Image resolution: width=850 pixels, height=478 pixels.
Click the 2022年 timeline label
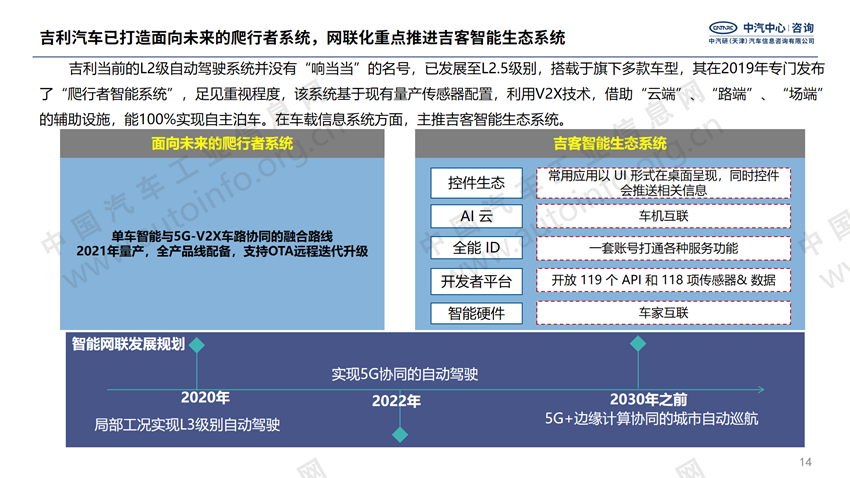(396, 401)
